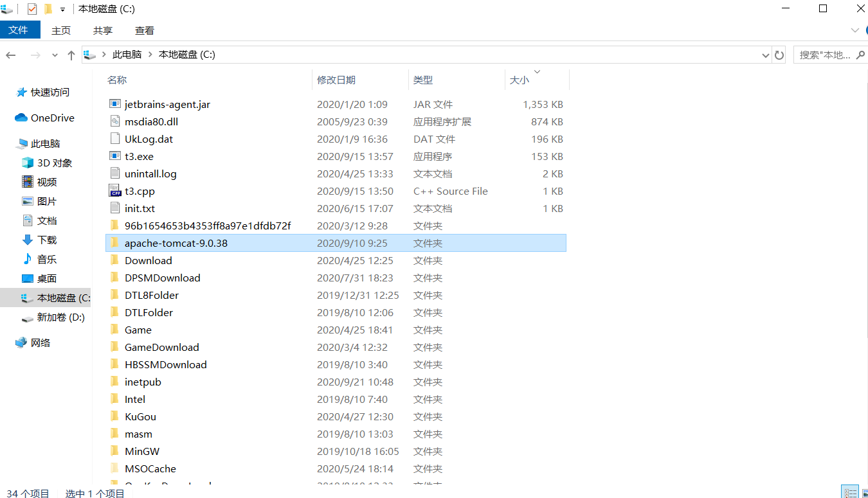The image size is (868, 498).
Task: Select 新加卷 (D:) drive in the navigation pane
Action: (60, 317)
